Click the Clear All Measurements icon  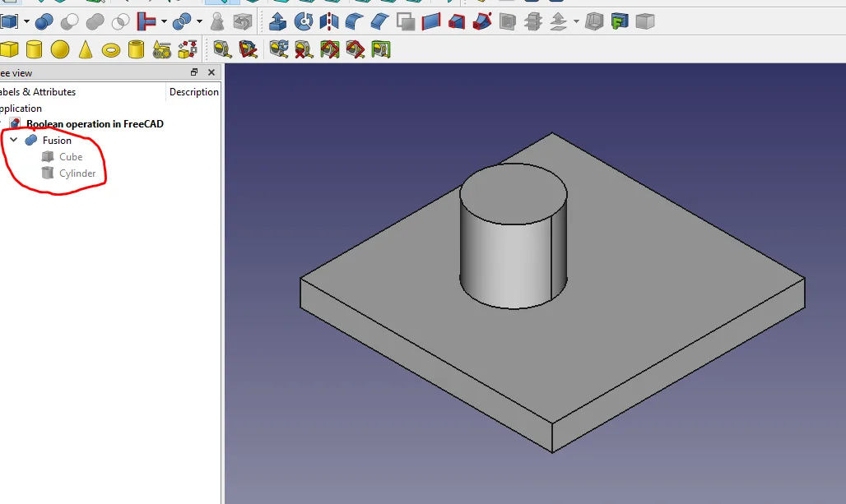(x=304, y=50)
